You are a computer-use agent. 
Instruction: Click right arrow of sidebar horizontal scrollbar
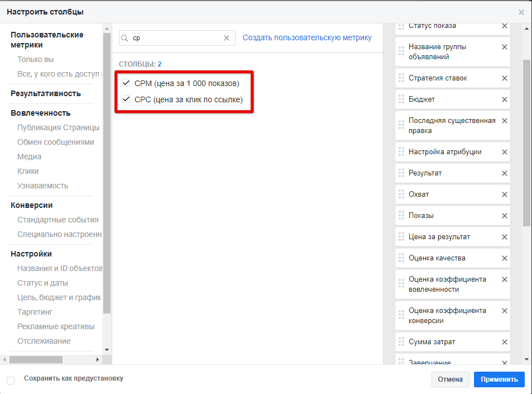click(98, 359)
